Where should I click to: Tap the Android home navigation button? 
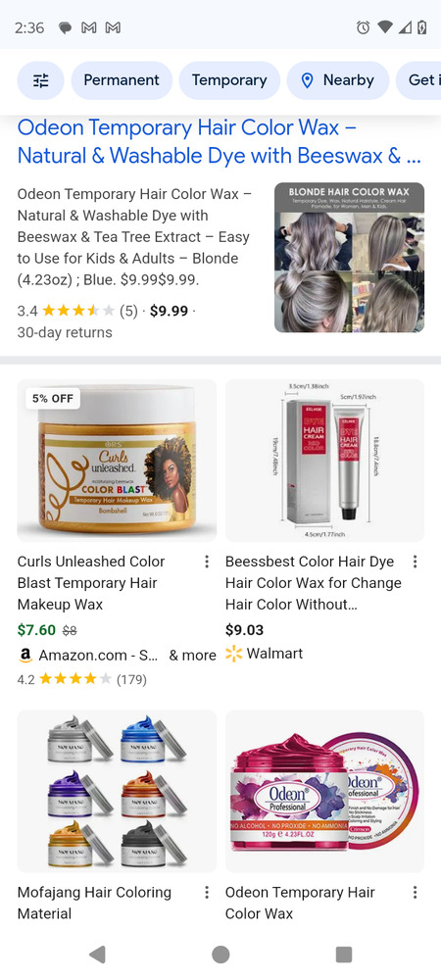pyautogui.click(x=220, y=955)
